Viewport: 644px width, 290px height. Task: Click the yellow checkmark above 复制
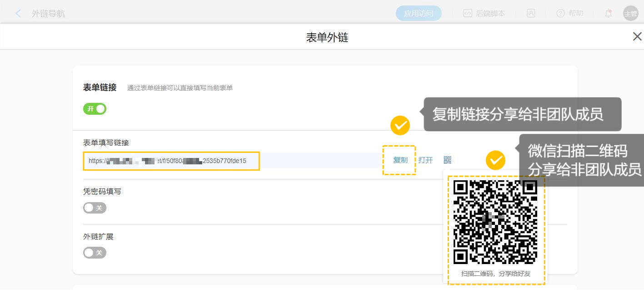tap(400, 125)
